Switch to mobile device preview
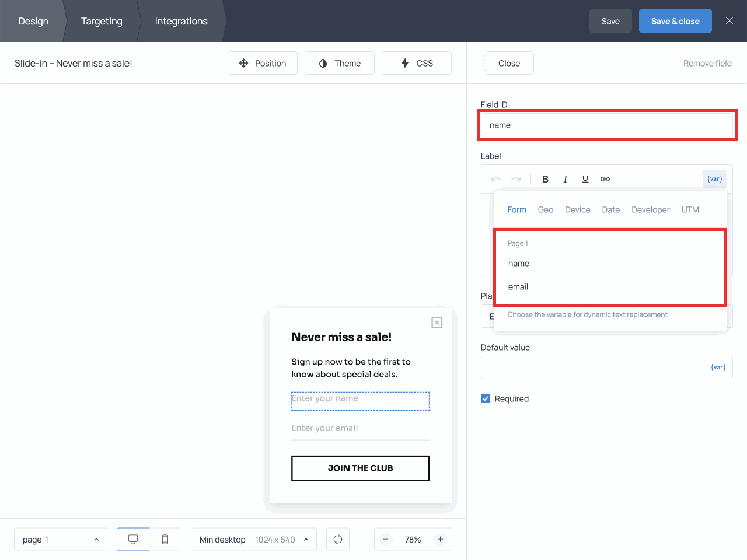Viewport: 747px width, 560px height. (x=165, y=540)
